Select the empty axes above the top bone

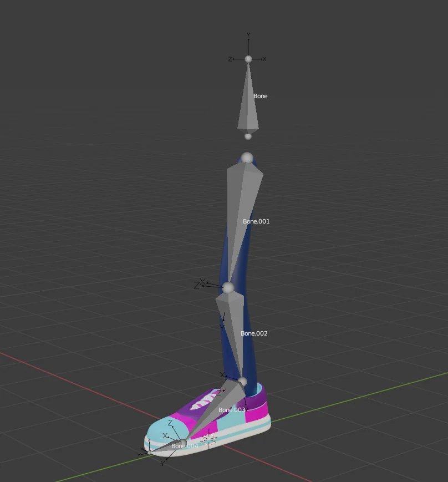[248, 57]
